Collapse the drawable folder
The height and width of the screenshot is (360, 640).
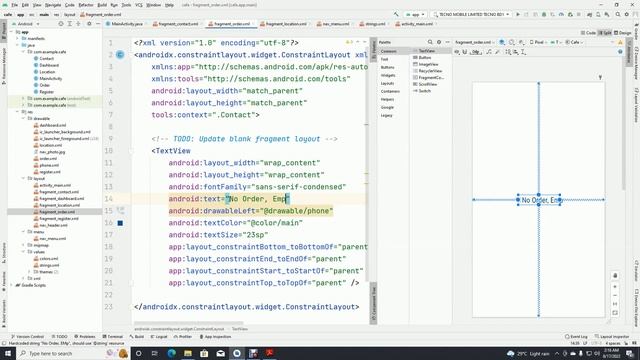[24, 118]
